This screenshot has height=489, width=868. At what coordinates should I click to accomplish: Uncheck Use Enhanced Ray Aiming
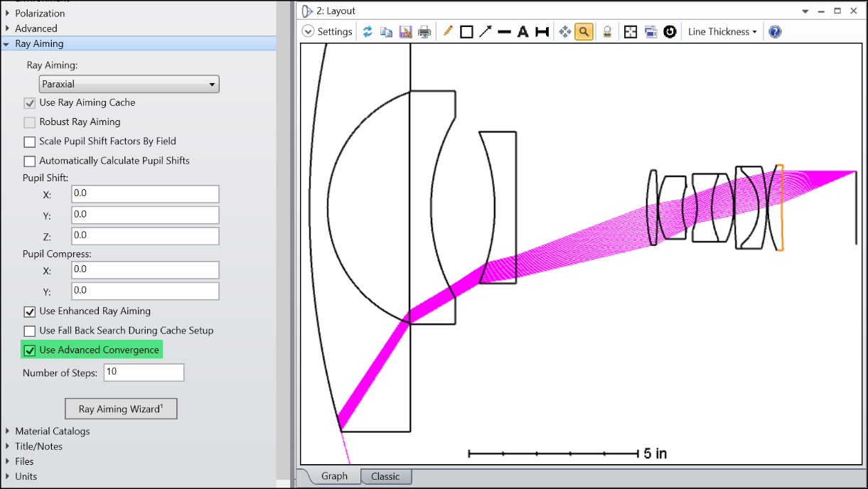(29, 311)
